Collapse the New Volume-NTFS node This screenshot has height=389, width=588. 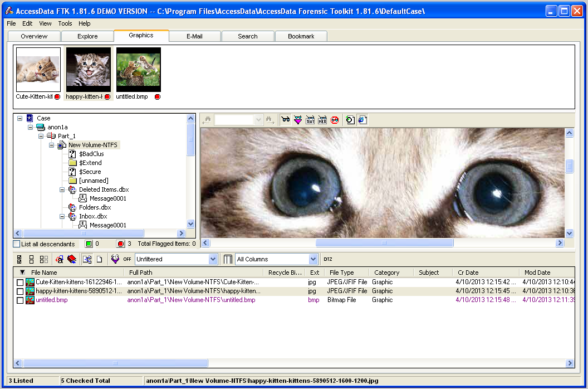[51, 145]
